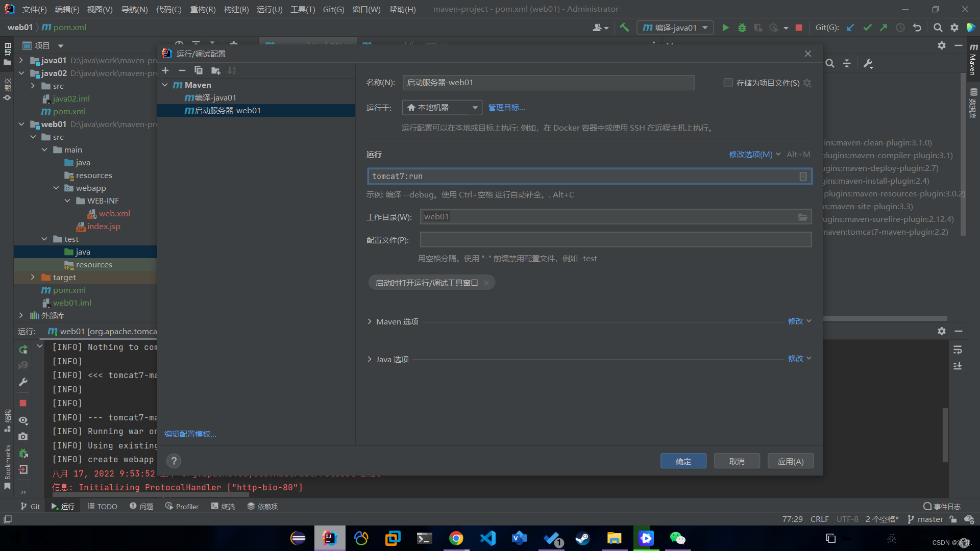
Task: Open the 编辑配置模板... link
Action: (x=190, y=434)
